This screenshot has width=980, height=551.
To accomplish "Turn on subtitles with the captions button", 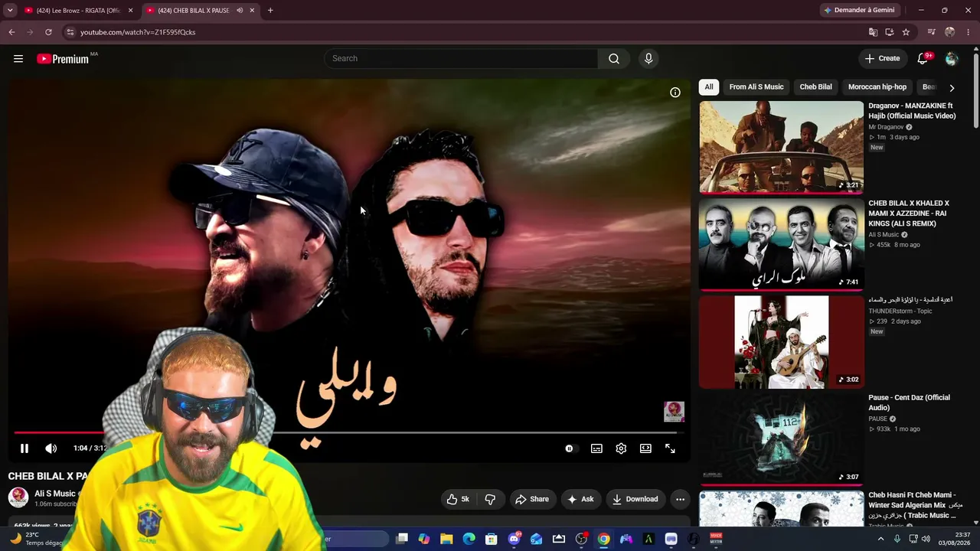I will pos(596,448).
